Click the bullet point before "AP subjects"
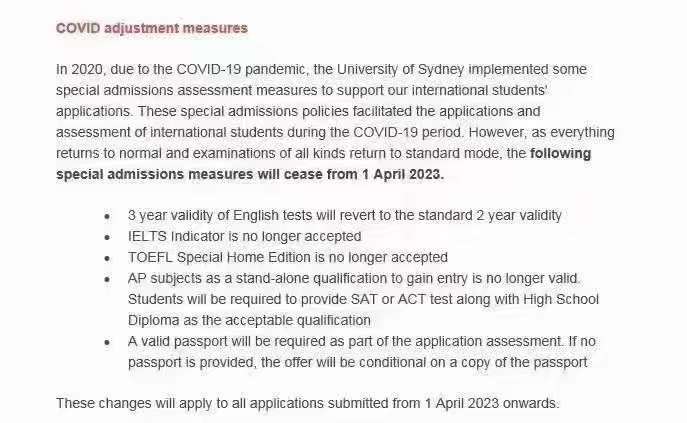The width and height of the screenshot is (687, 423). pos(107,278)
